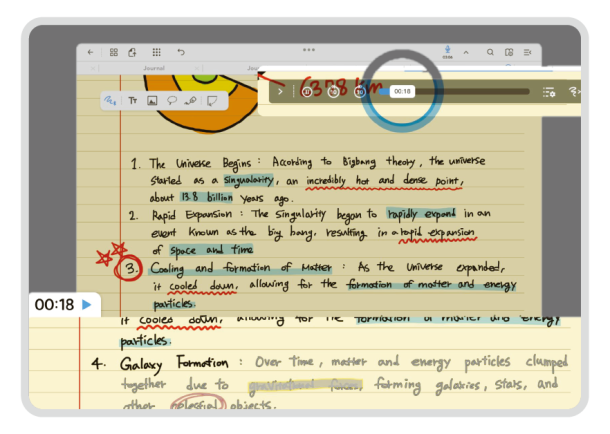Pause the audio playback
Screen dimensions: 610x434
[x=307, y=92]
